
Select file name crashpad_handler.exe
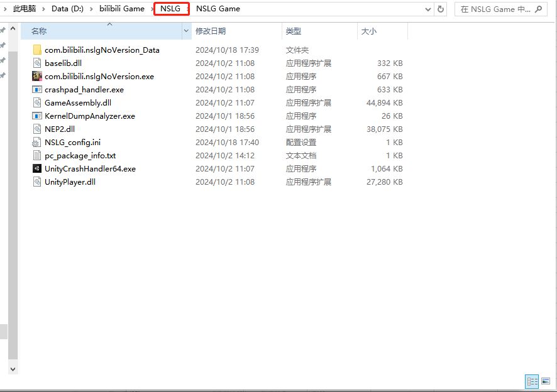pos(84,89)
